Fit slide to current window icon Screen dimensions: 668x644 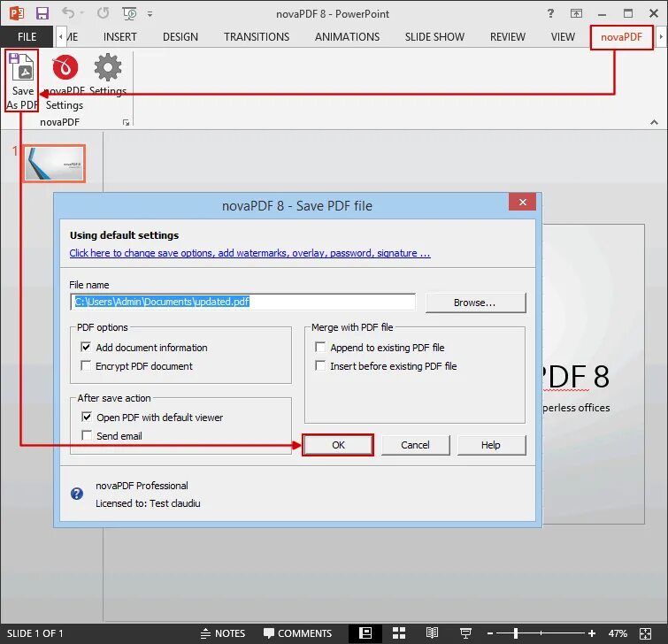click(x=645, y=633)
